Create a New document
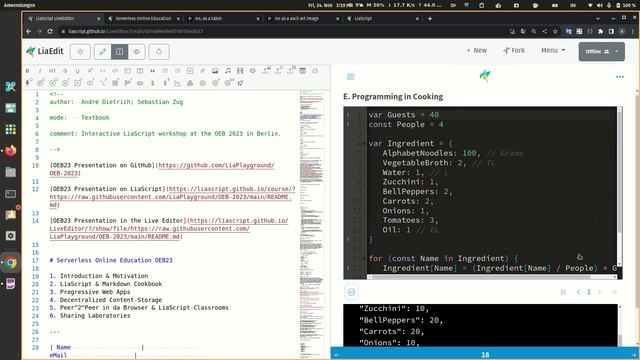The image size is (640, 360). [x=477, y=51]
